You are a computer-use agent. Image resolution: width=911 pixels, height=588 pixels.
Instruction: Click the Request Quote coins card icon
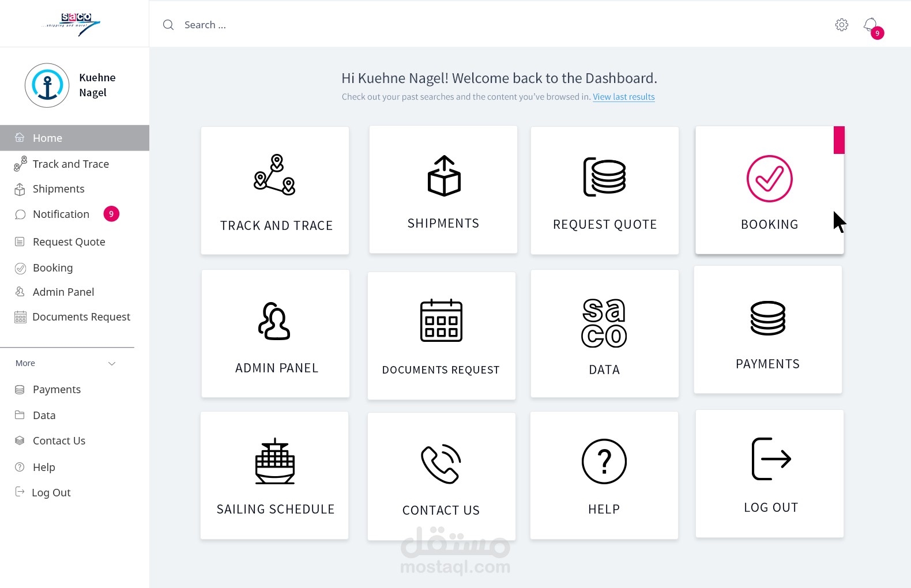click(x=604, y=177)
